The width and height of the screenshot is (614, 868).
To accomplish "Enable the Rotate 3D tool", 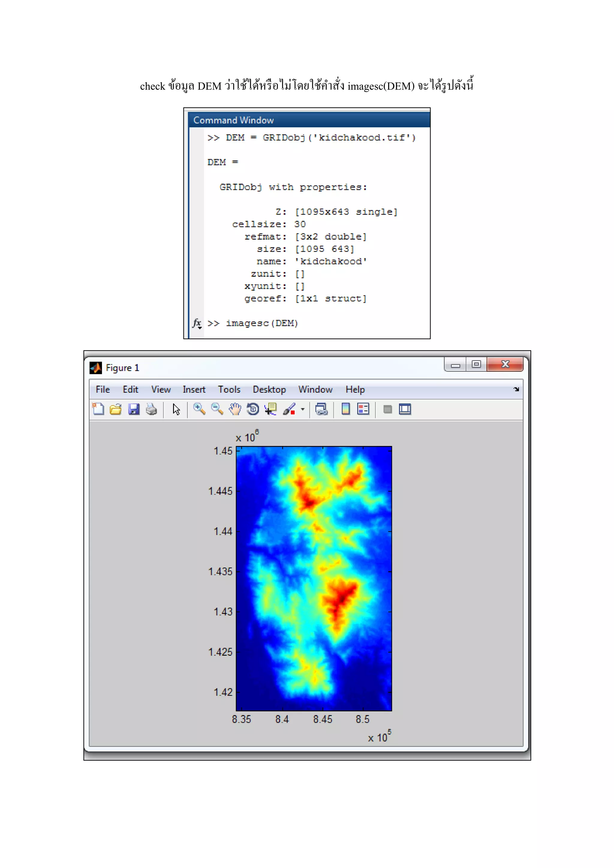I will (252, 409).
